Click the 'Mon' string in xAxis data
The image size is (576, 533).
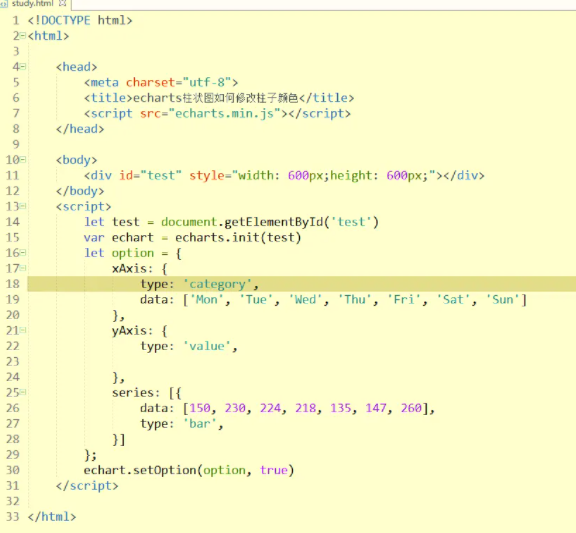pos(206,299)
